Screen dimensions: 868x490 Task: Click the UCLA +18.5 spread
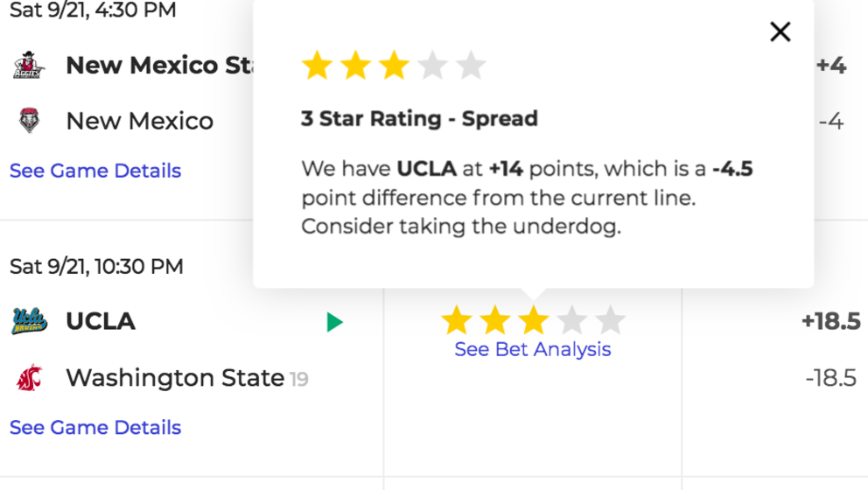pos(831,321)
